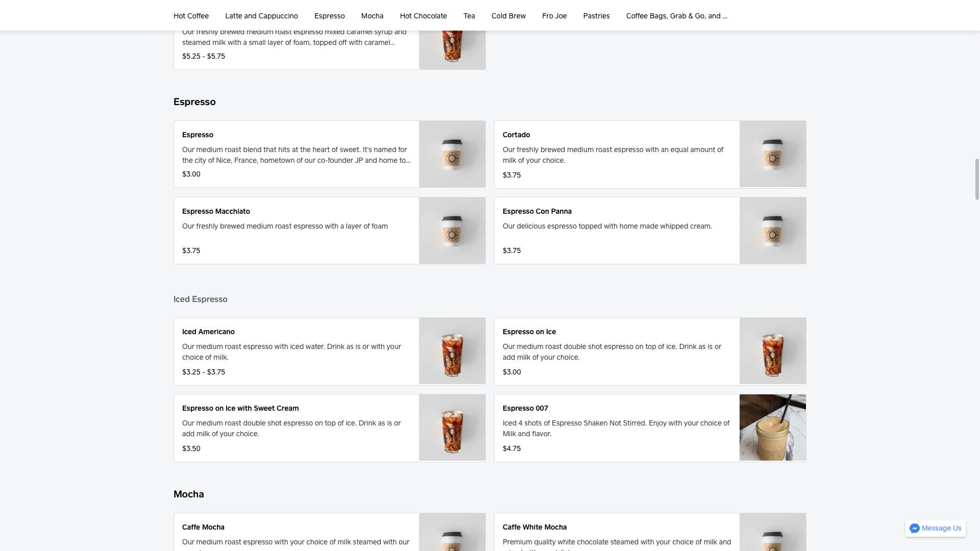Click the Messenger icon in Message Us
Image resolution: width=980 pixels, height=551 pixels.
[914, 529]
